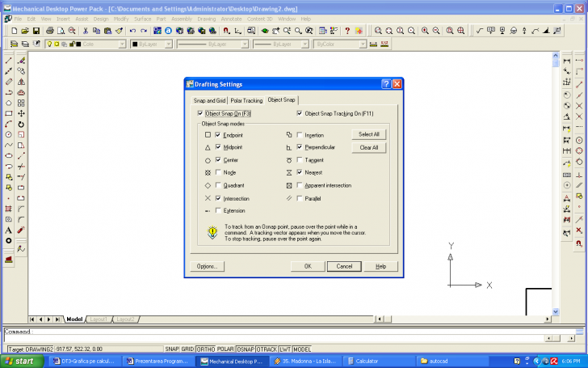588x368 pixels.
Task: Open the linetype ByLayer dropdown
Action: pos(245,44)
